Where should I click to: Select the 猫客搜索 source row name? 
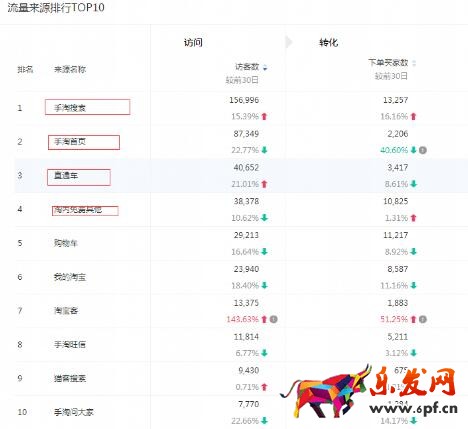(x=70, y=378)
